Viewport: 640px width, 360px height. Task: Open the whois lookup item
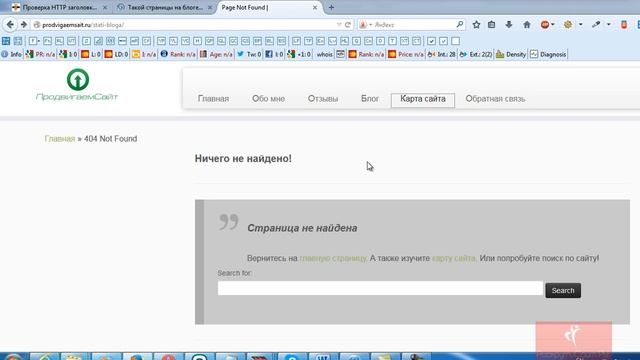[x=324, y=54]
